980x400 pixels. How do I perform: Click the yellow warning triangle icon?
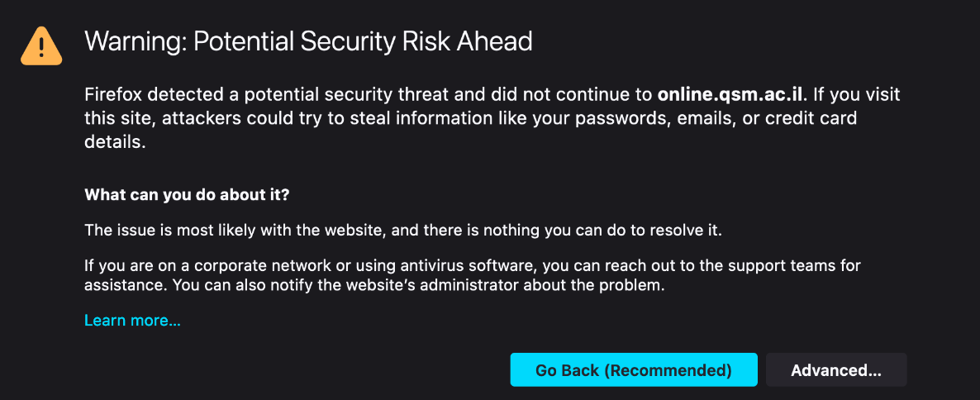[x=40, y=45]
